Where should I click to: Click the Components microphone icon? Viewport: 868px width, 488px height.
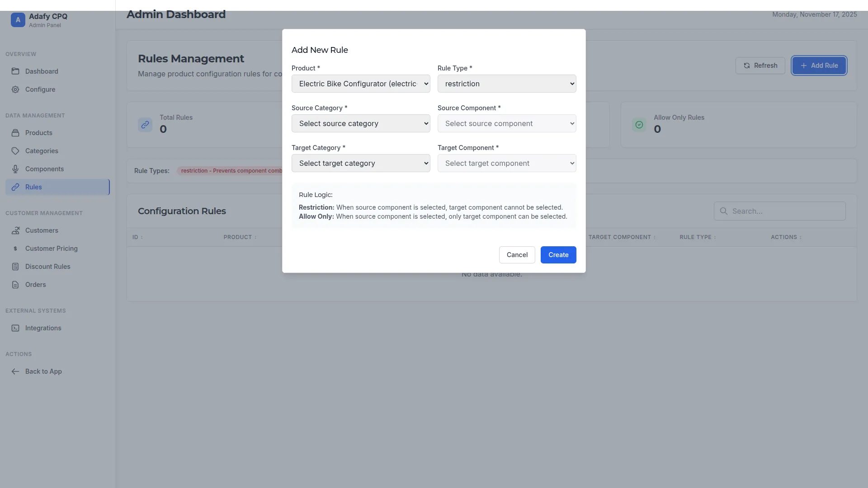tap(15, 169)
